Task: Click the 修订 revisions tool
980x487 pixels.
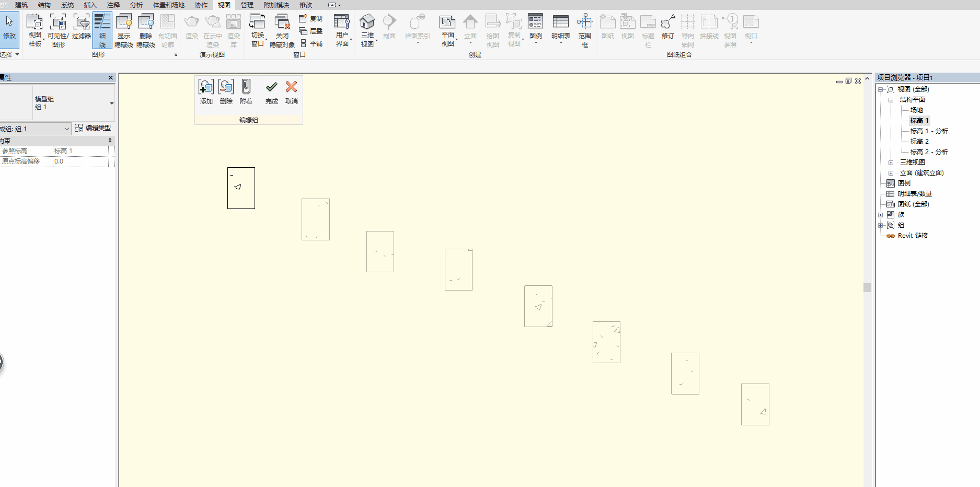Action: click(668, 27)
